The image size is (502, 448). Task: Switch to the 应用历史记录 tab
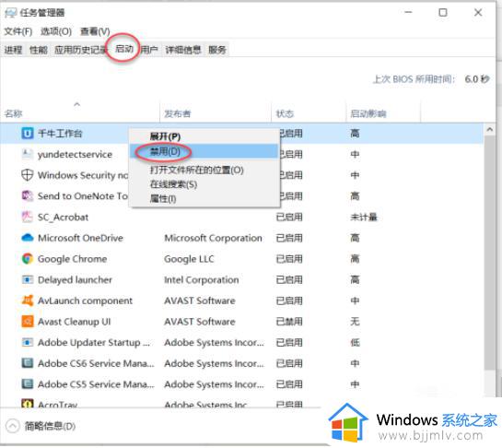[80, 50]
